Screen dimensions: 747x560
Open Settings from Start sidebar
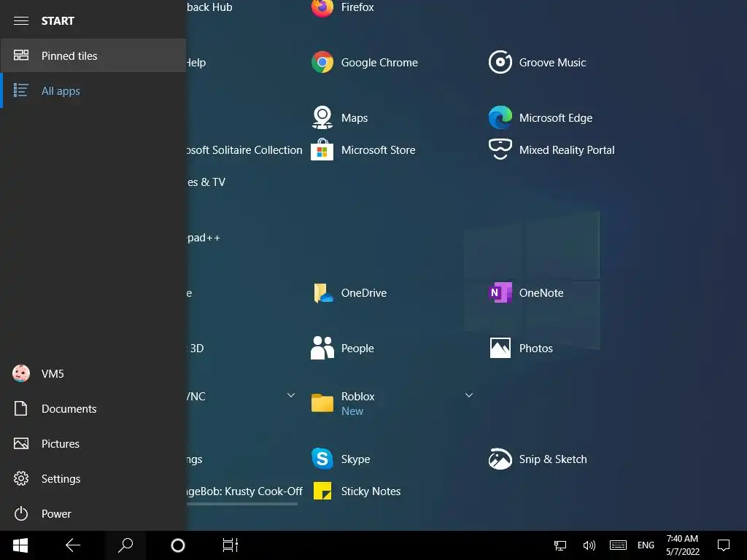coord(93,478)
